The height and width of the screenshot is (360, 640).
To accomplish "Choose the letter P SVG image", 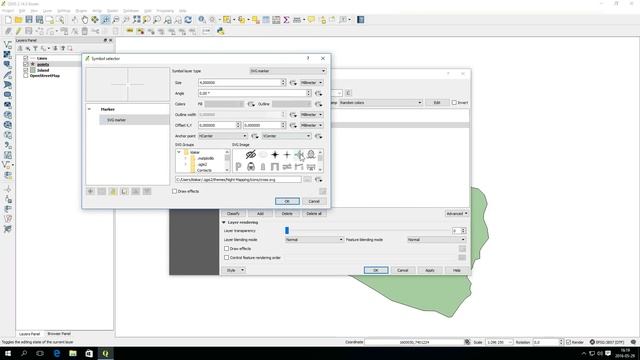I will coord(238,167).
